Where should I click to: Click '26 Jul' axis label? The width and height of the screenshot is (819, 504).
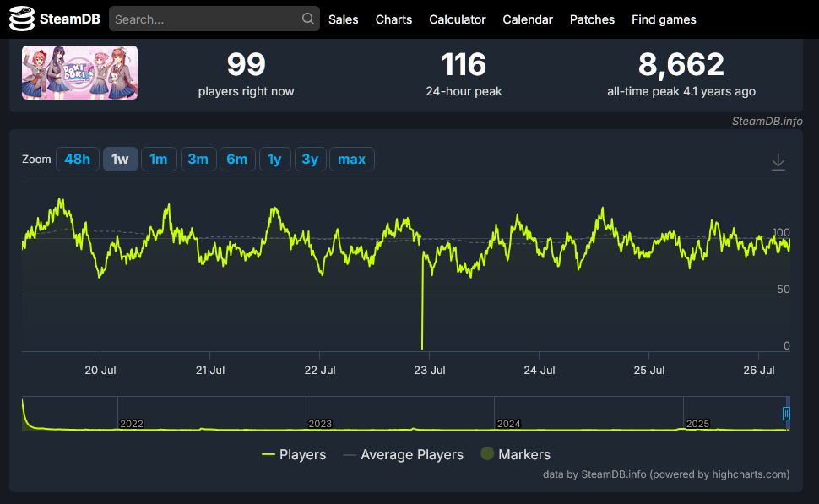pyautogui.click(x=759, y=371)
